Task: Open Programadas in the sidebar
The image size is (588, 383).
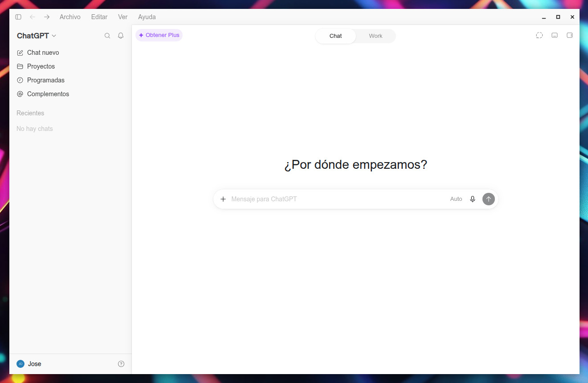Action: tap(70, 80)
